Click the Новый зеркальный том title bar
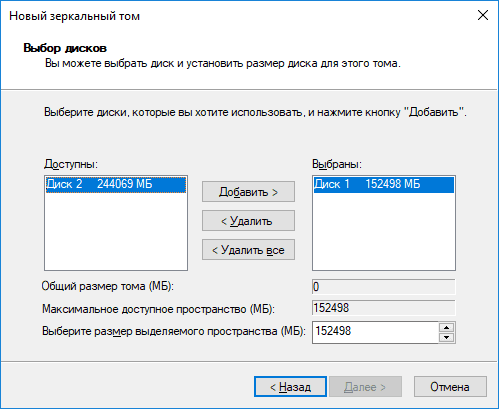The image size is (499, 409). coord(233,16)
